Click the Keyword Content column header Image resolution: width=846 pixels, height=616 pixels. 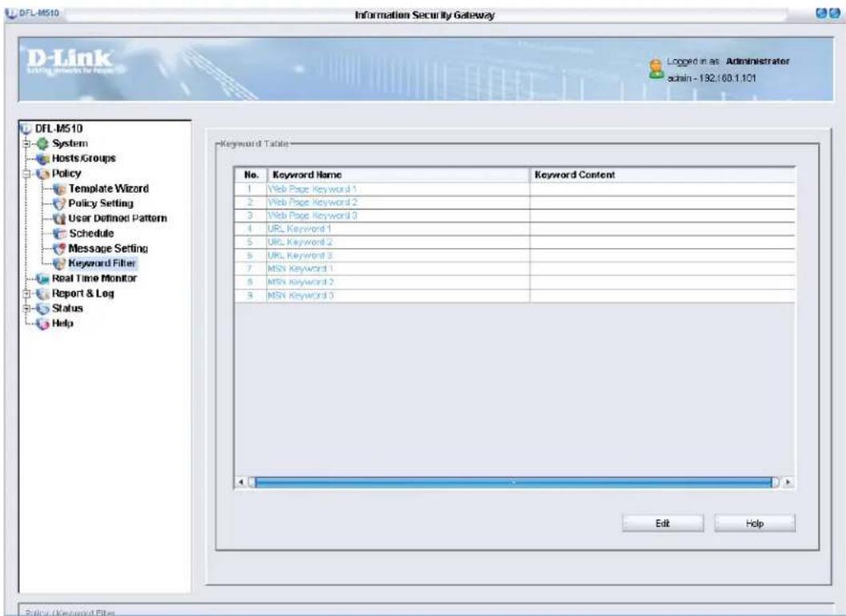663,174
